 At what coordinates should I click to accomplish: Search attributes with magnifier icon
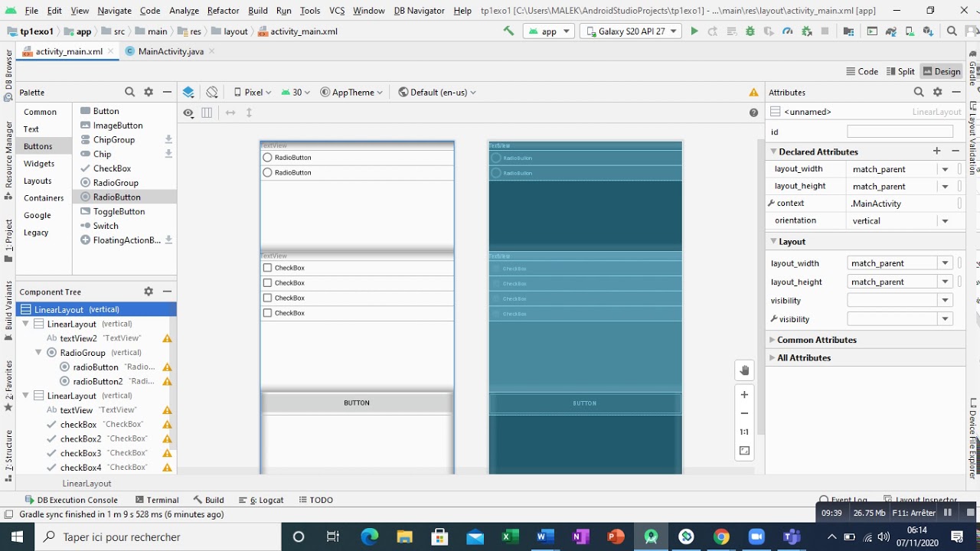pyautogui.click(x=919, y=92)
